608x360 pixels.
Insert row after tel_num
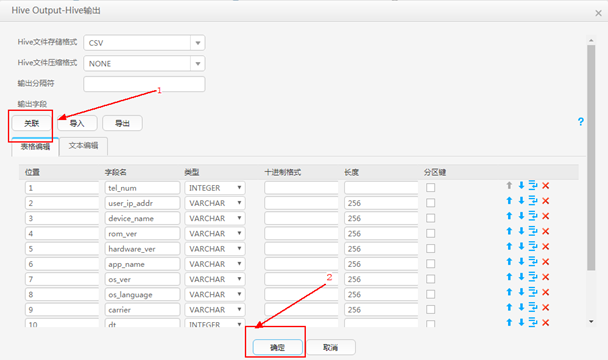click(x=533, y=186)
